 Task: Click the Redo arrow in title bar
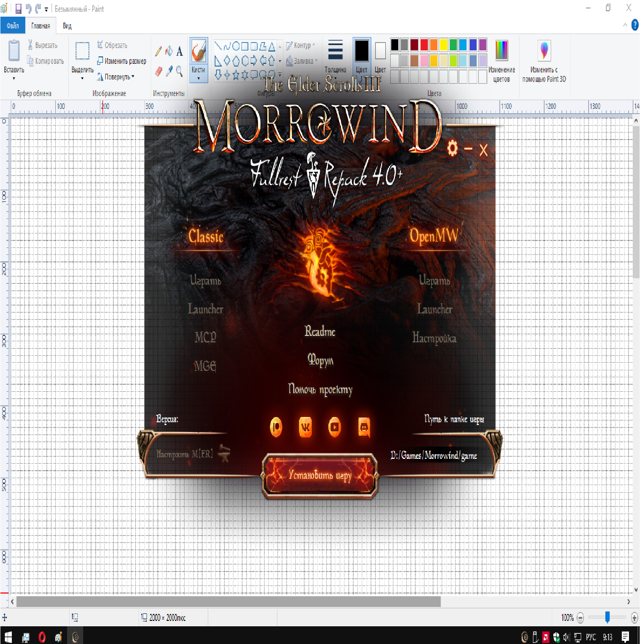tap(38, 9)
